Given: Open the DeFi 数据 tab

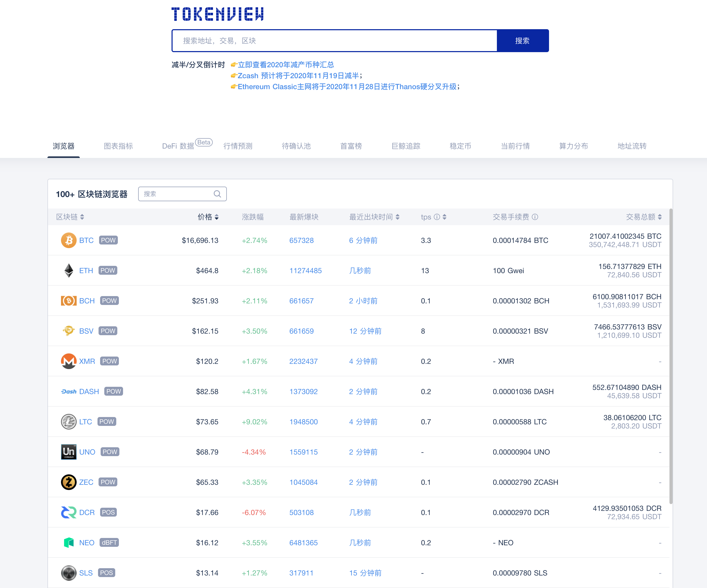Looking at the screenshot, I should [x=178, y=146].
